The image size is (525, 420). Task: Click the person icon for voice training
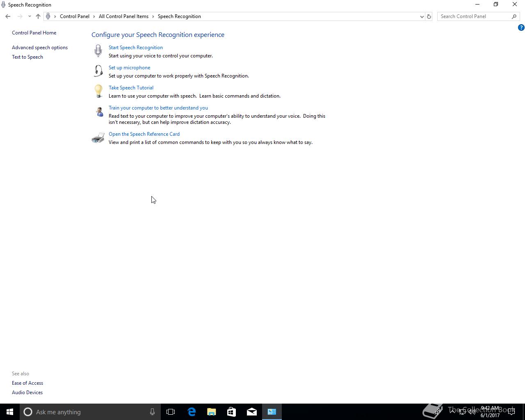(99, 111)
